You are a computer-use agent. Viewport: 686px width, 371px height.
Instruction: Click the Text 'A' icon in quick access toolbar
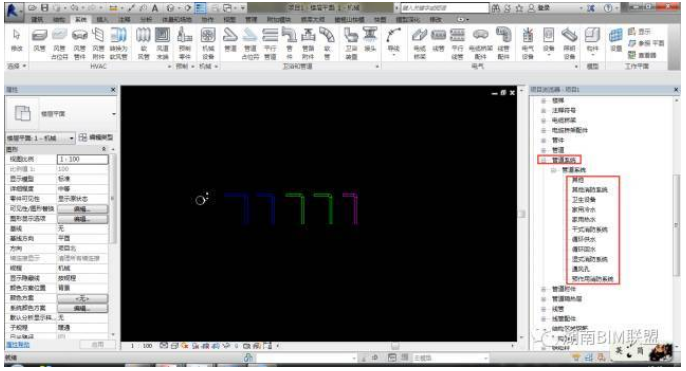(x=155, y=8)
